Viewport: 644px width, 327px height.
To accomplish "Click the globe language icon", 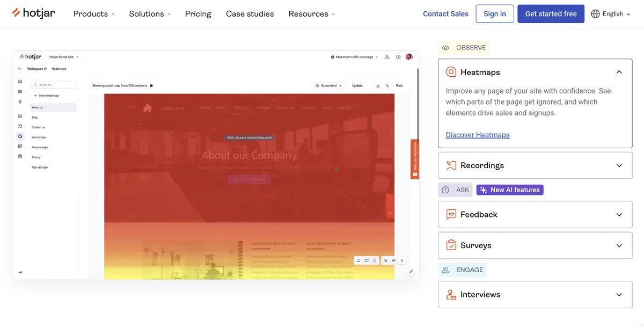I will (x=595, y=14).
